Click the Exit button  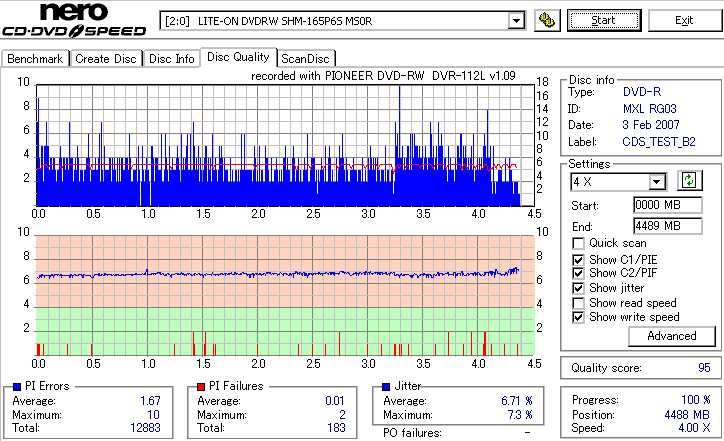pos(684,21)
